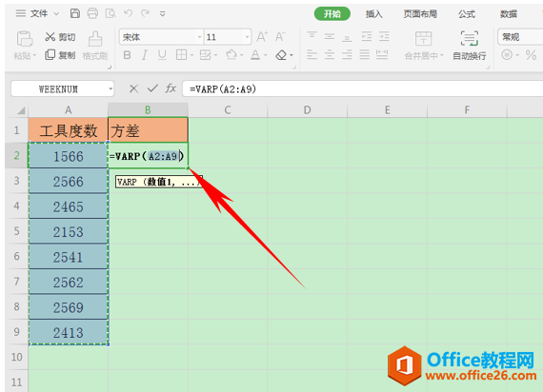
Task: Cut selection with 剪切
Action: tap(60, 37)
